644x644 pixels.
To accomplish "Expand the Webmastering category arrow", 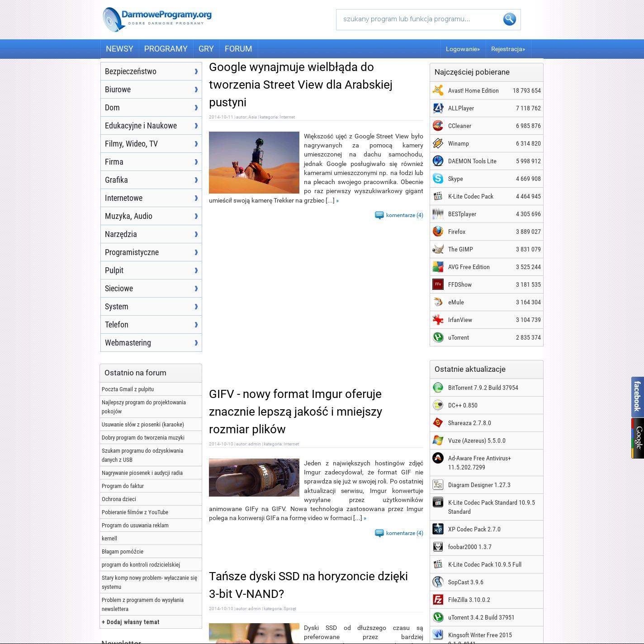I will [196, 343].
